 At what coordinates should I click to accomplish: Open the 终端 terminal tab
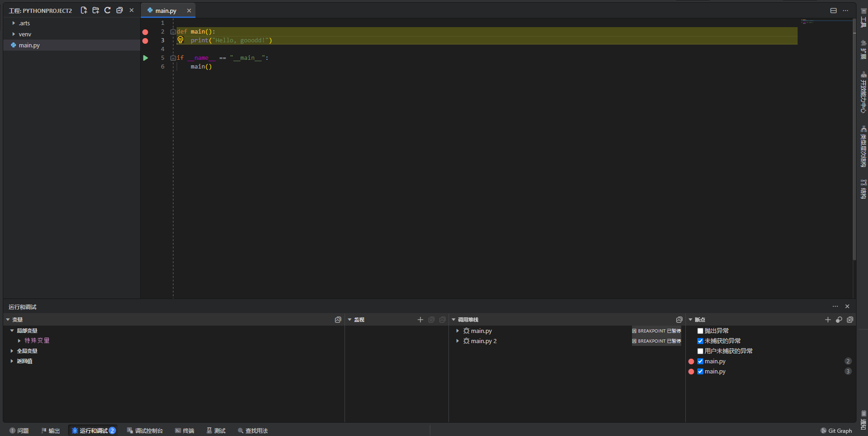(x=184, y=430)
